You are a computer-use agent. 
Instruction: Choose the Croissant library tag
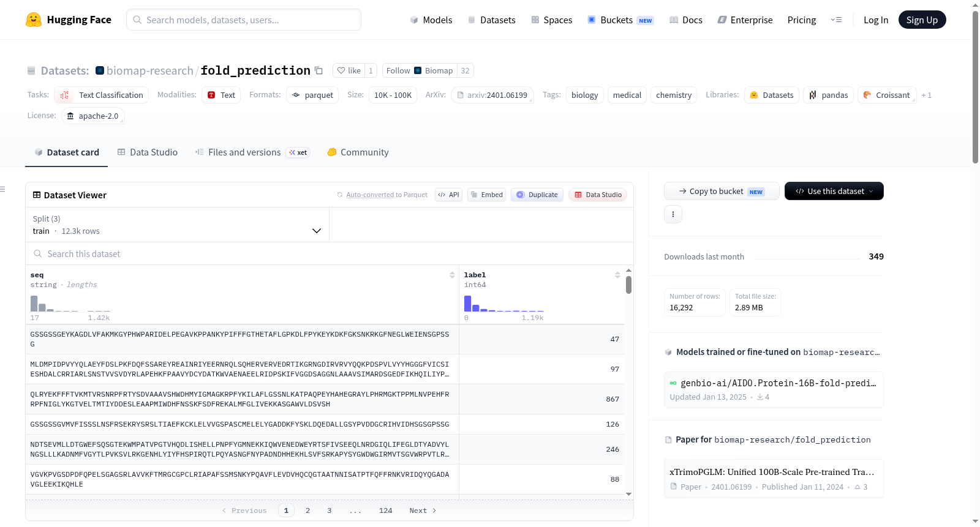887,95
